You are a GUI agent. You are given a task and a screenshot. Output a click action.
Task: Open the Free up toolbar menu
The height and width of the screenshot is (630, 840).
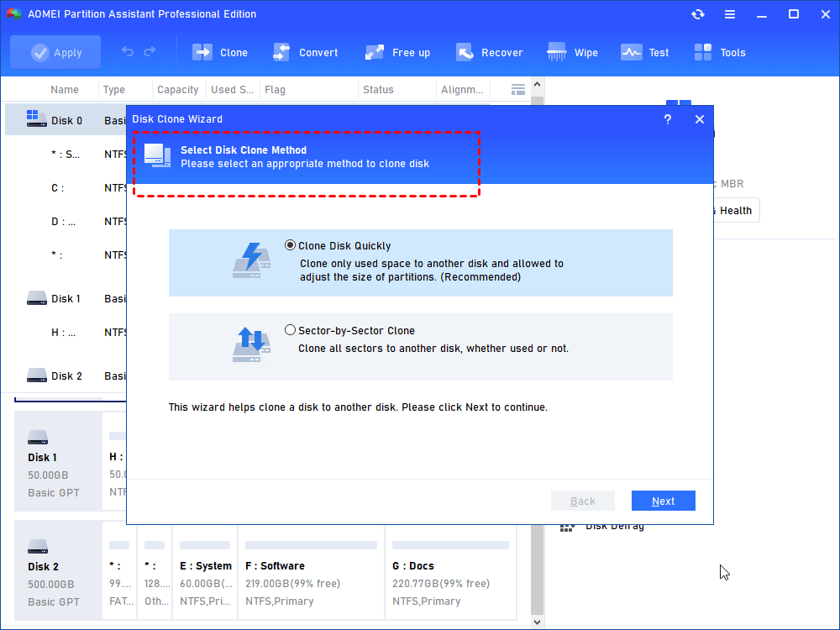[x=397, y=52]
